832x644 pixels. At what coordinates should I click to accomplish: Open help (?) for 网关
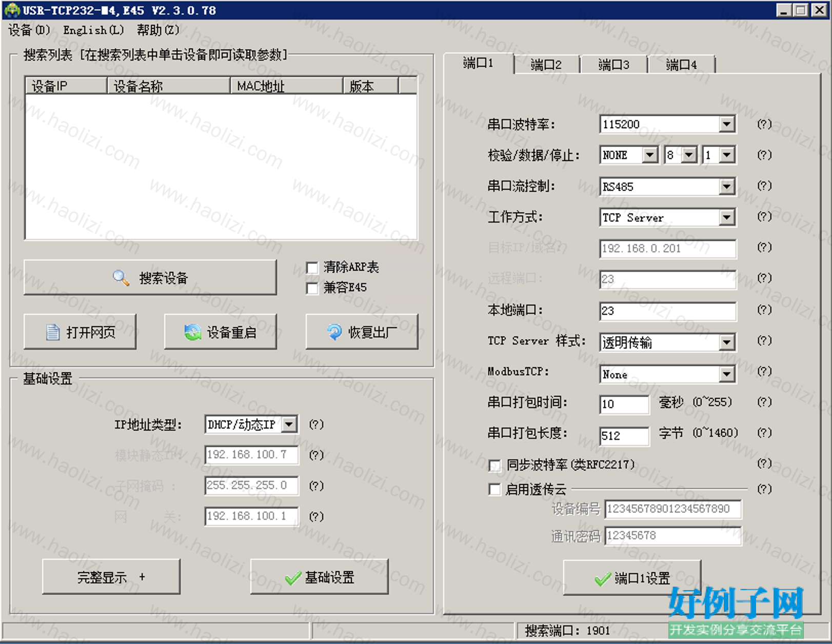[x=316, y=516]
